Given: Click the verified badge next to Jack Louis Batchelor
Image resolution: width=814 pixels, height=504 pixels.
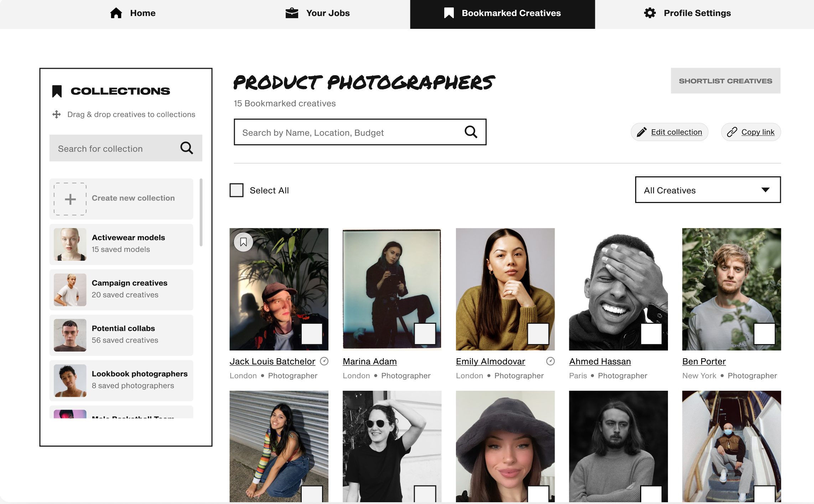Looking at the screenshot, I should (324, 361).
